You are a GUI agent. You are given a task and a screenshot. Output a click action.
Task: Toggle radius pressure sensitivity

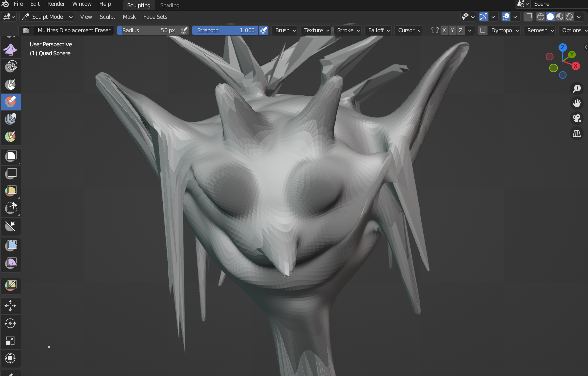184,30
